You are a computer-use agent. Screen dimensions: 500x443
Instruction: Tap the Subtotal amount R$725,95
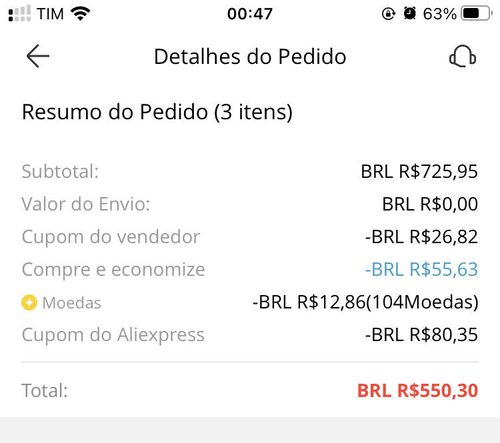(419, 172)
